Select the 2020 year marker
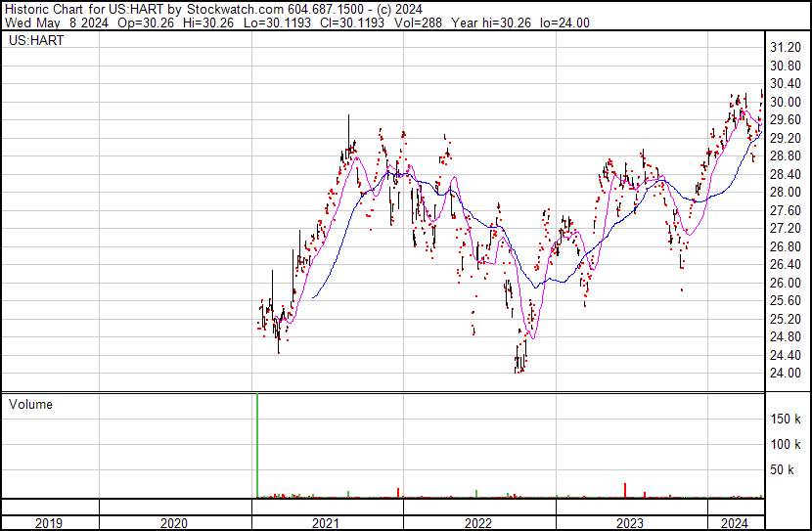 pyautogui.click(x=174, y=523)
